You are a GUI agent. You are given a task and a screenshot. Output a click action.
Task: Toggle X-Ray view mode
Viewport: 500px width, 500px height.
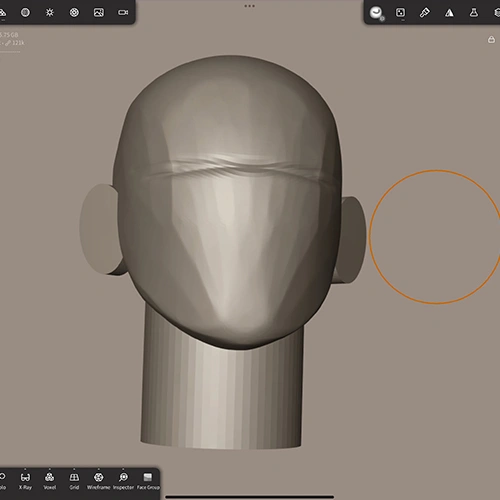[25, 481]
